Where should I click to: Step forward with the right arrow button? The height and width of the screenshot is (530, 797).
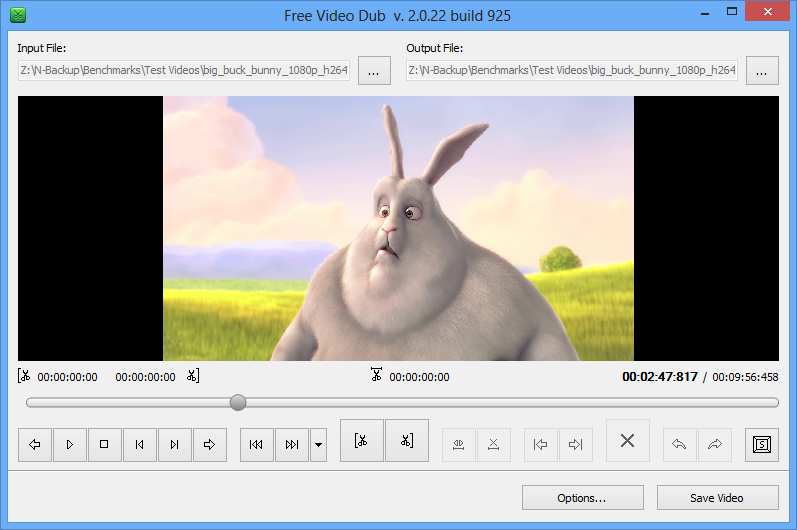point(209,445)
